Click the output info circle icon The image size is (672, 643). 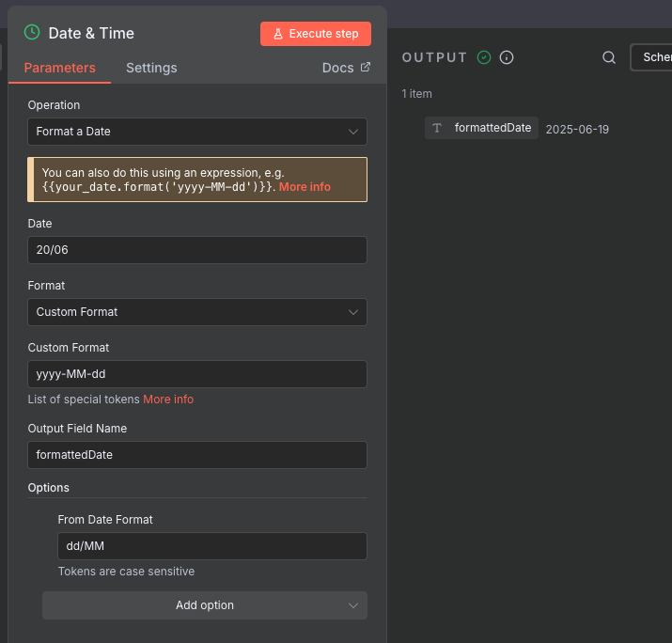(x=507, y=57)
